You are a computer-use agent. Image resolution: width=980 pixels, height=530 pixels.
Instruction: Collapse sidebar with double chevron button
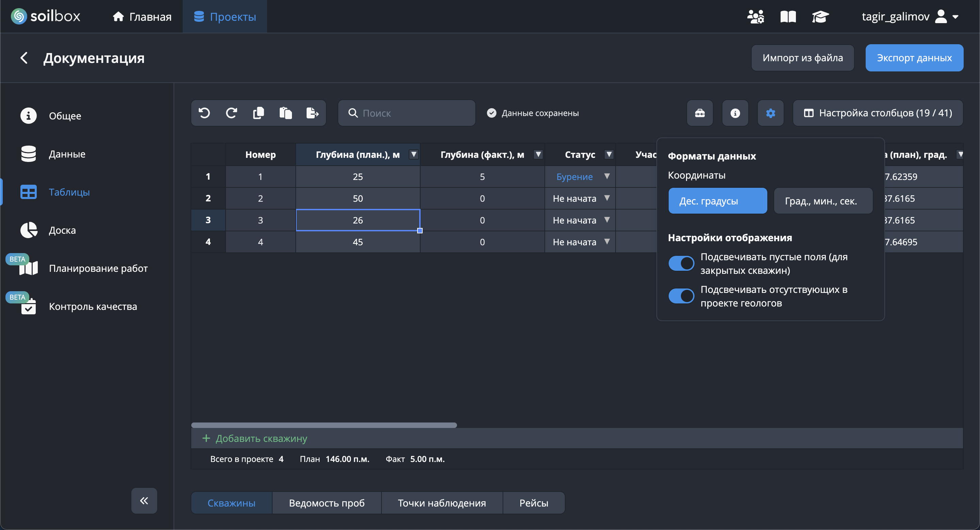(x=144, y=500)
